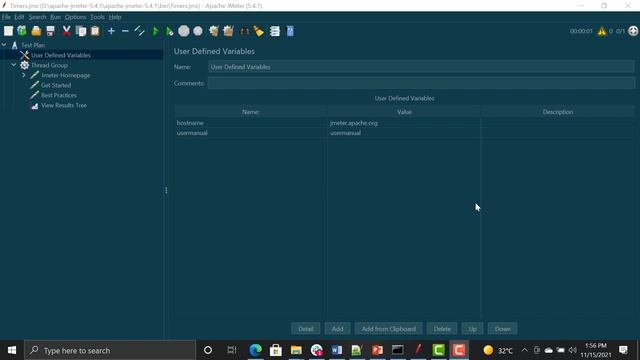
Task: View log errors via warning triangle icon
Action: coord(602,31)
